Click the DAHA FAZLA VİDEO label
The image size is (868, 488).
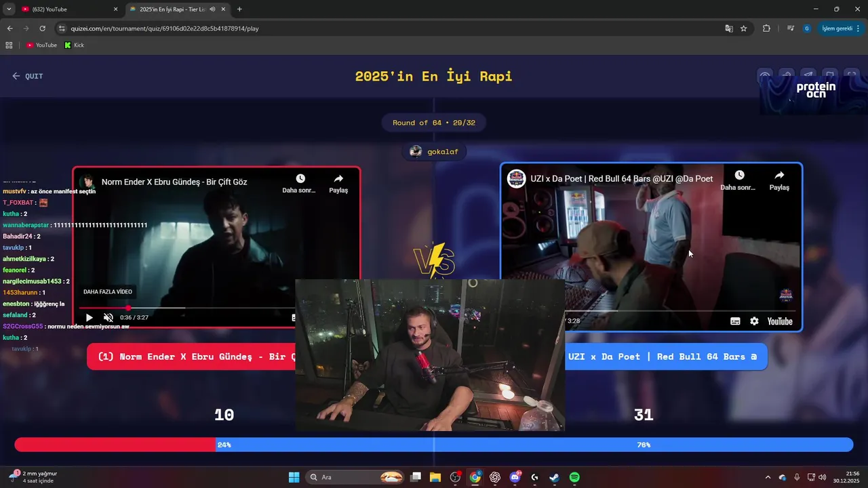tap(107, 291)
